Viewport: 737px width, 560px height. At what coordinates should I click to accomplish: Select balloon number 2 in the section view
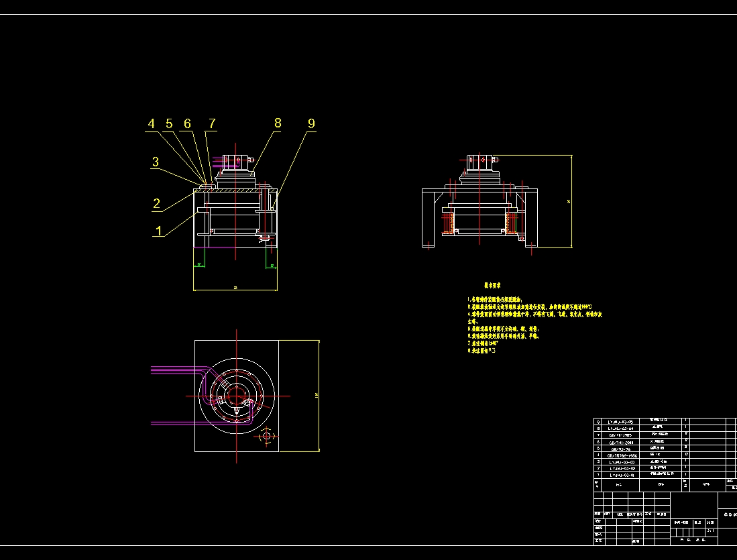(156, 204)
